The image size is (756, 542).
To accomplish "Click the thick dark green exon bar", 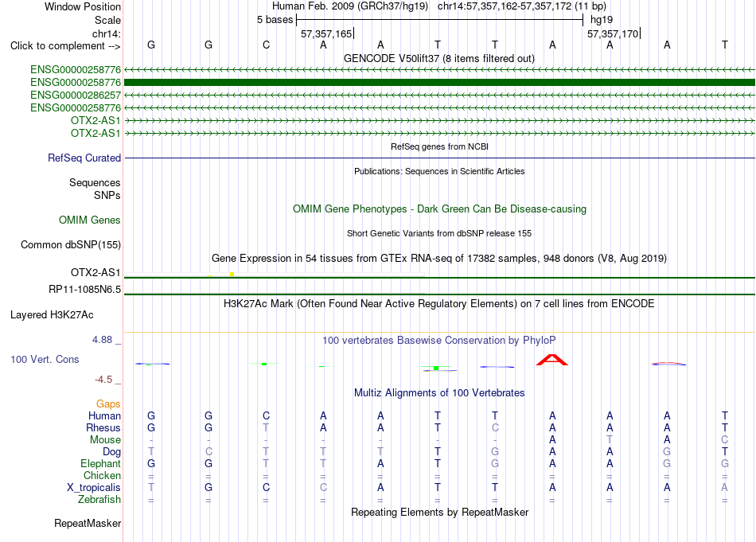I will 439,83.
